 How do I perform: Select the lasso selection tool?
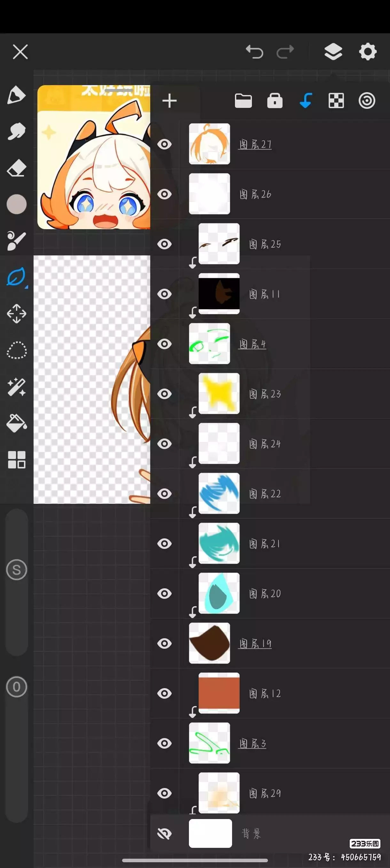(x=17, y=350)
